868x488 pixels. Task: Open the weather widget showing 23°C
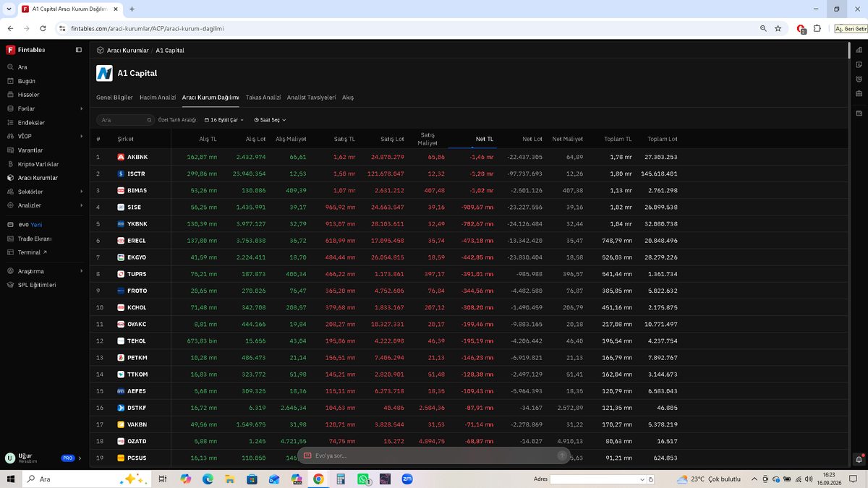[709, 479]
